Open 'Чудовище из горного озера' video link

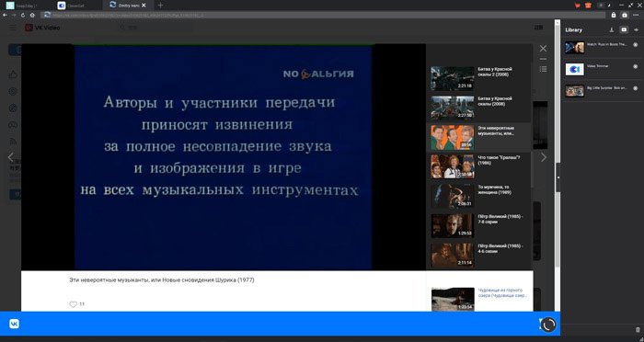[x=502, y=292]
